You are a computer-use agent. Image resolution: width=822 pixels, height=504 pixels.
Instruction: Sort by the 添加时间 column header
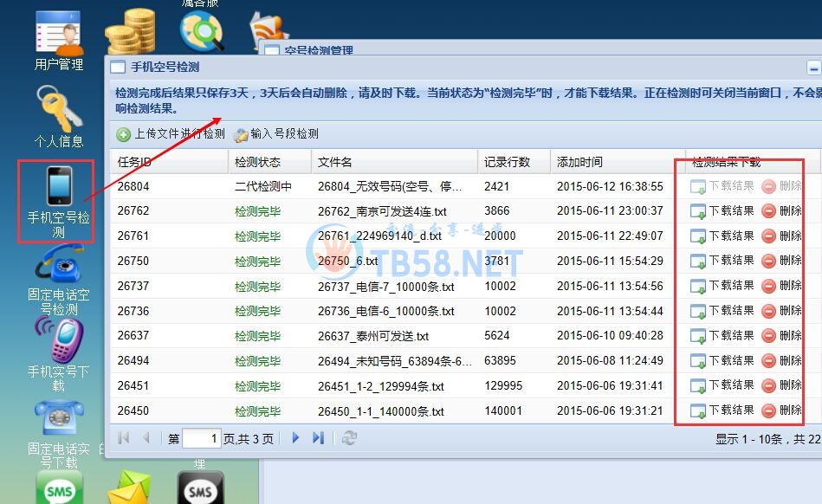[618, 162]
